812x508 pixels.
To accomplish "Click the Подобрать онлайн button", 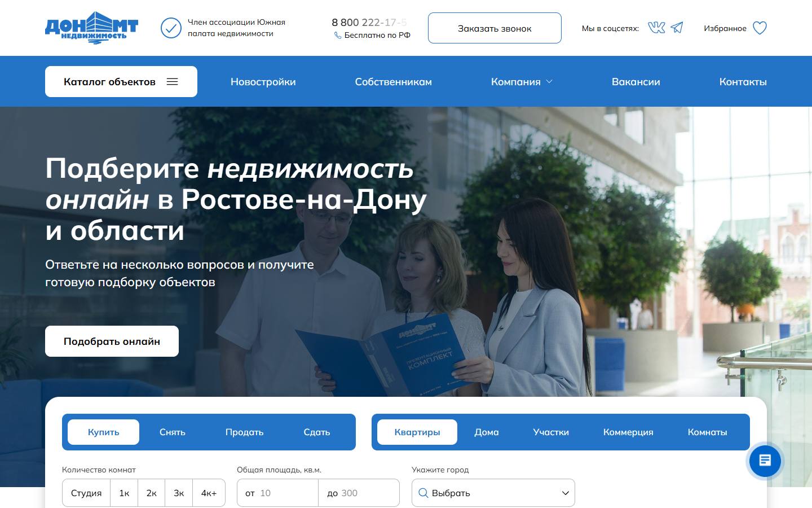I will pos(112,341).
